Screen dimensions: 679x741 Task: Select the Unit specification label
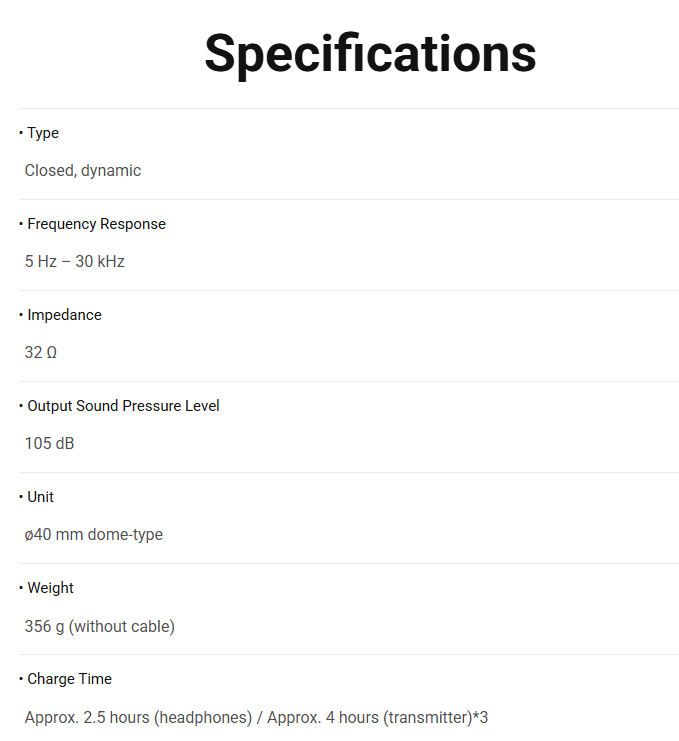[x=41, y=497]
